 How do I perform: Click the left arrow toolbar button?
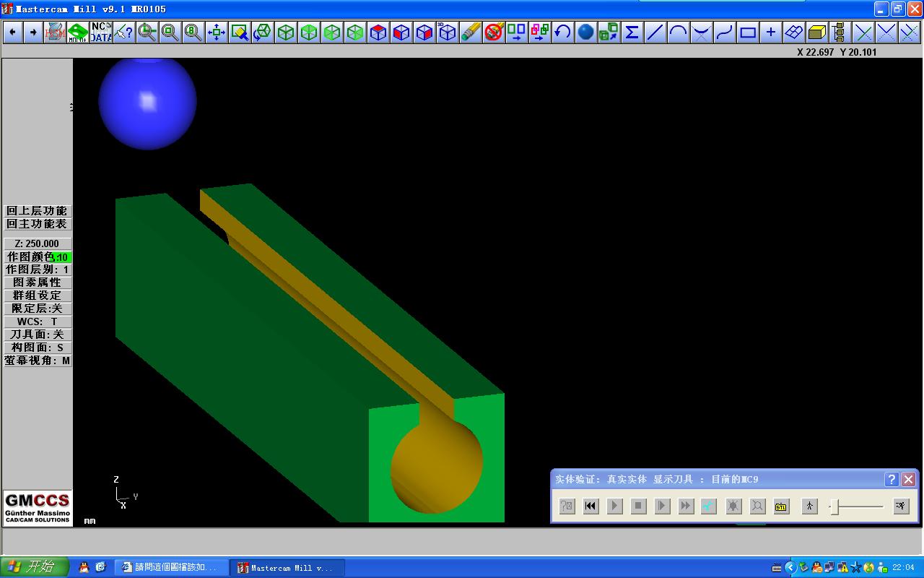(x=12, y=32)
